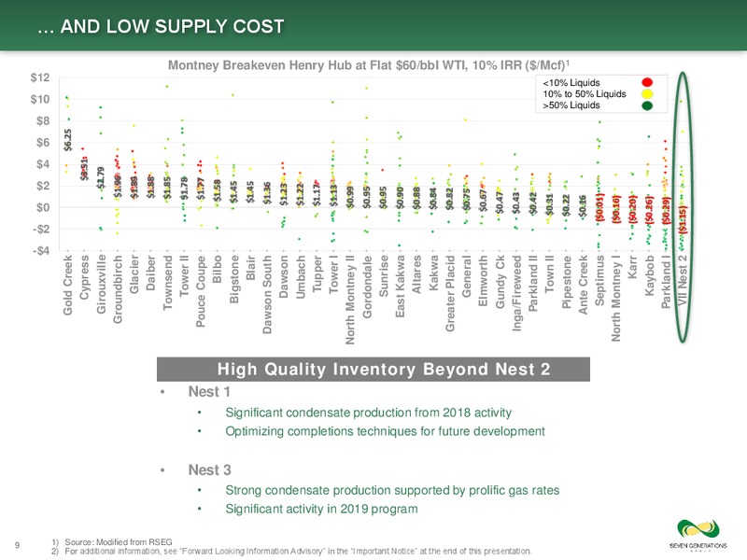
Task: Click the 'Glacier' axis label
Action: [134, 274]
